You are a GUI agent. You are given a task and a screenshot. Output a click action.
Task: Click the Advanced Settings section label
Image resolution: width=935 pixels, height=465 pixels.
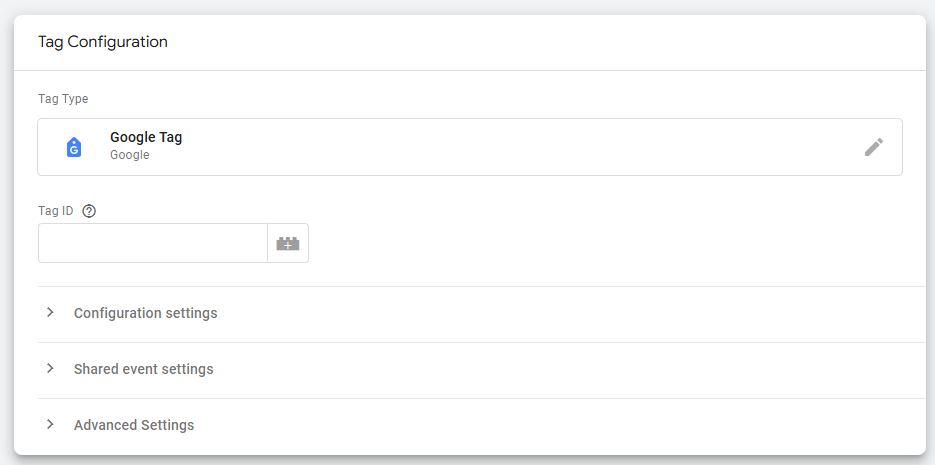134,425
